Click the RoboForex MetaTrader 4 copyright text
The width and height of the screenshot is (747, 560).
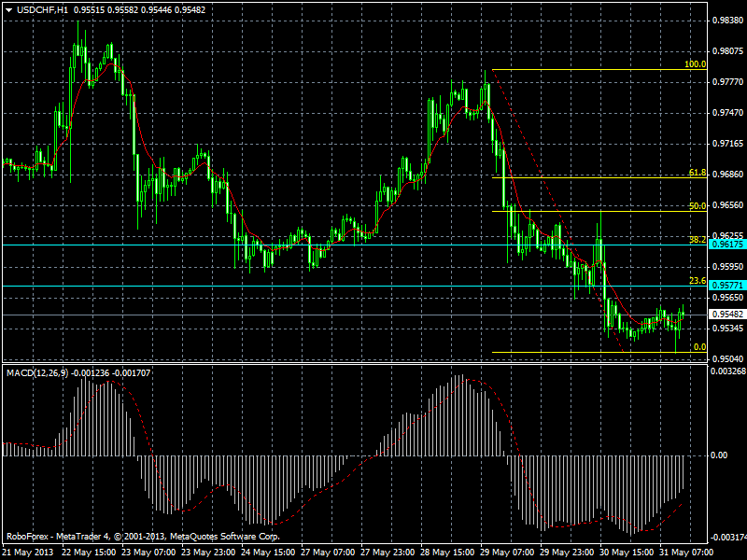pos(143,537)
